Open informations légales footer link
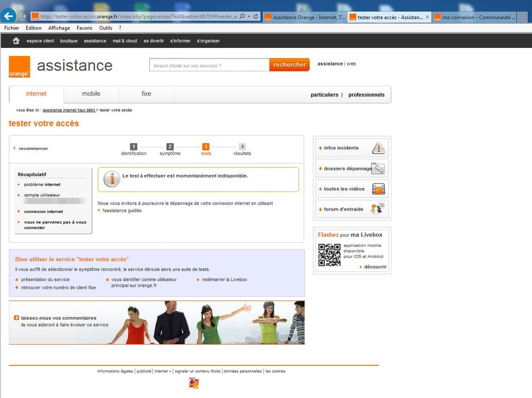This screenshot has height=398, width=532. tap(115, 371)
